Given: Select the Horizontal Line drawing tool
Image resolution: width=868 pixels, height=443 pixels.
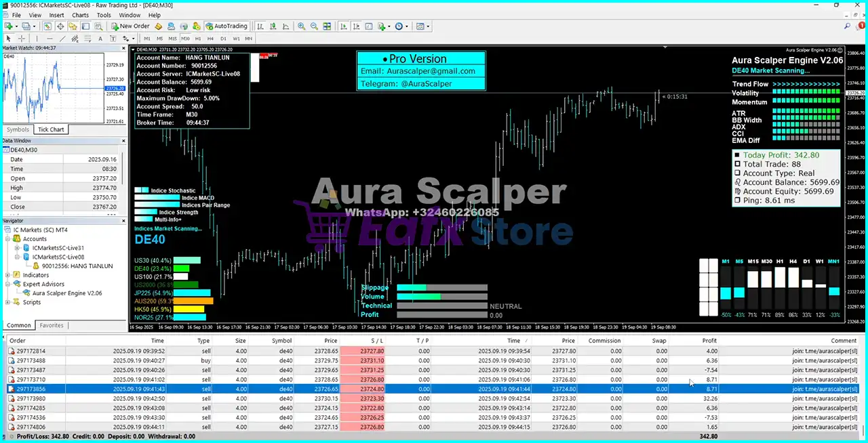Looking at the screenshot, I should pyautogui.click(x=50, y=39).
